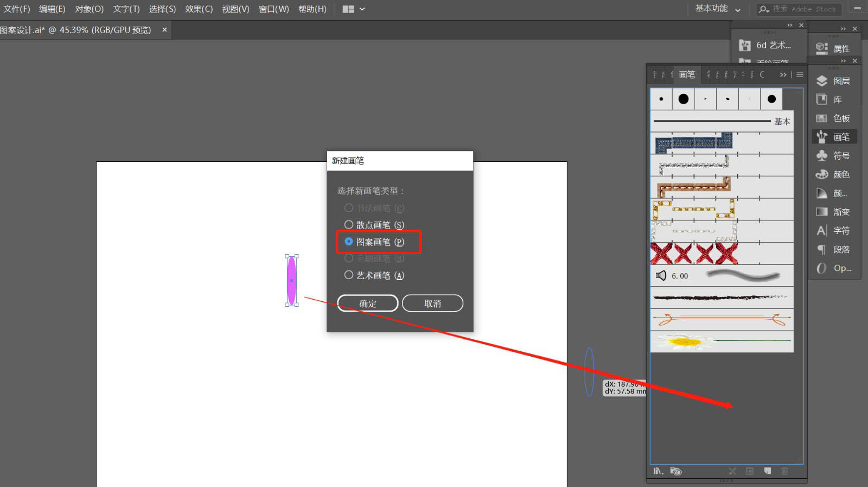Viewport: 868px width, 487px height.
Task: Select the orange arrow art brush
Action: (722, 320)
